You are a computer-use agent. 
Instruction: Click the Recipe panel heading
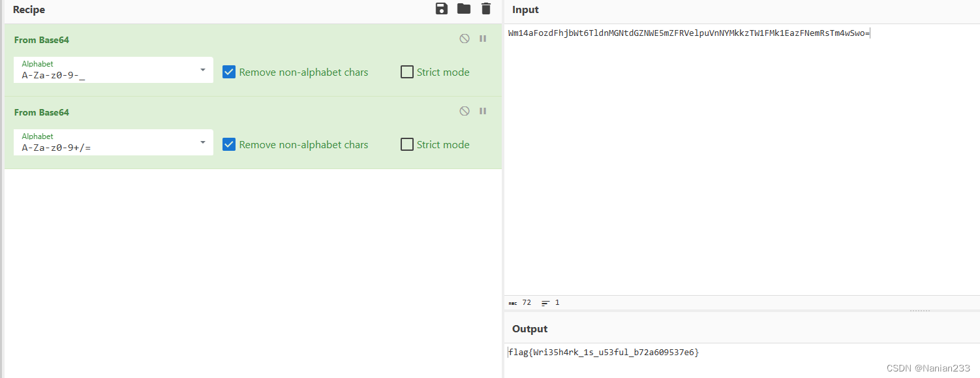tap(29, 10)
